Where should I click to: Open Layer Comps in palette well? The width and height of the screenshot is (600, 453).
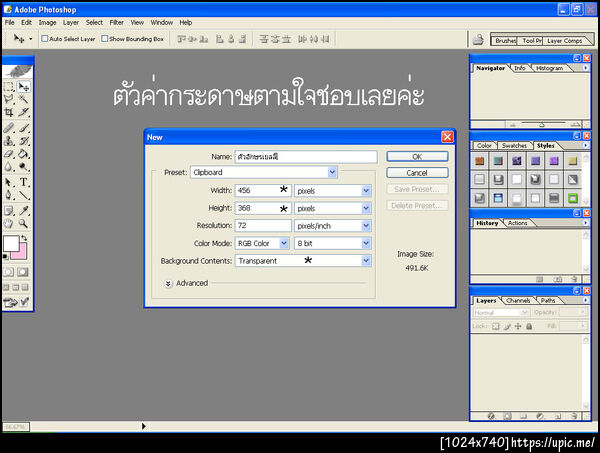564,41
